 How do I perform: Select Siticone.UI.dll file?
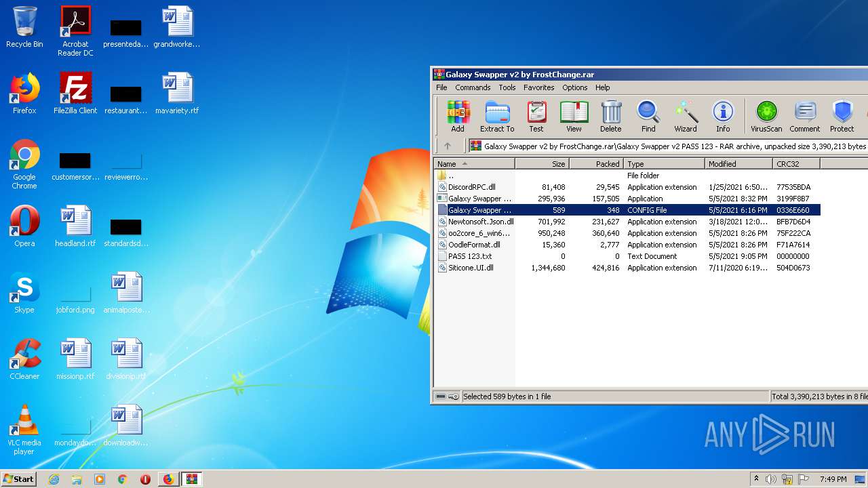coord(627,268)
